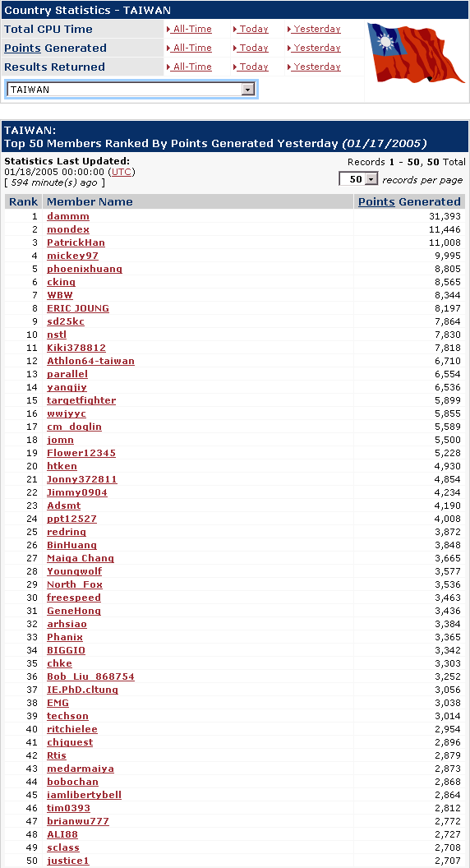
Task: Open ERIC JOUNG member page
Action: pyautogui.click(x=78, y=308)
